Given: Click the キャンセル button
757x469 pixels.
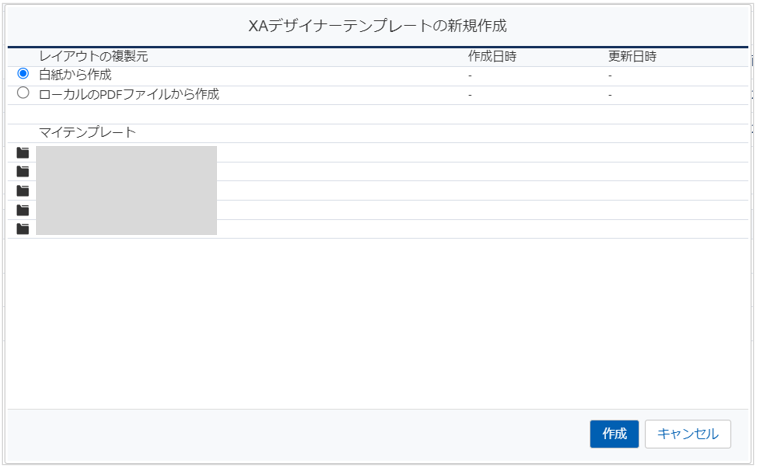Looking at the screenshot, I should (688, 433).
